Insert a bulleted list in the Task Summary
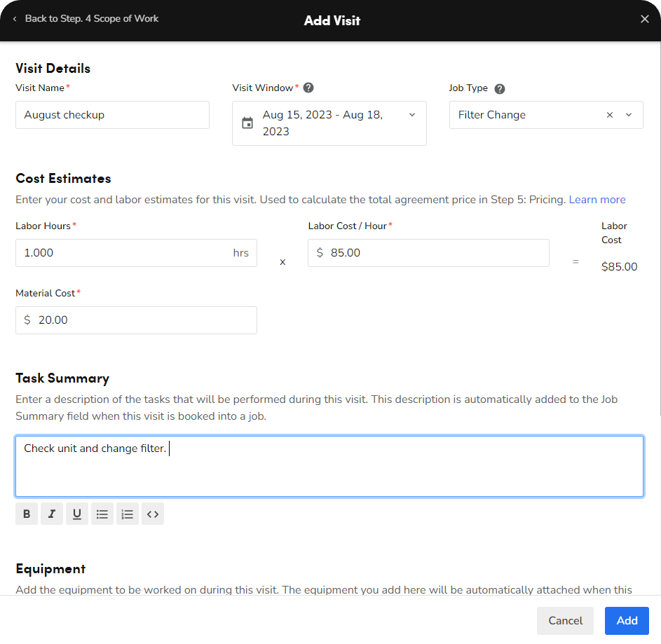The width and height of the screenshot is (661, 644). point(102,514)
